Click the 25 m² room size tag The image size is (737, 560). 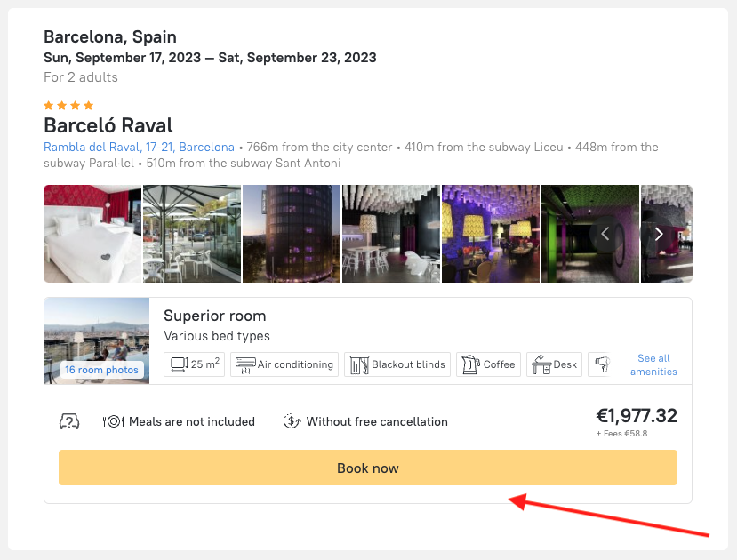coord(195,364)
